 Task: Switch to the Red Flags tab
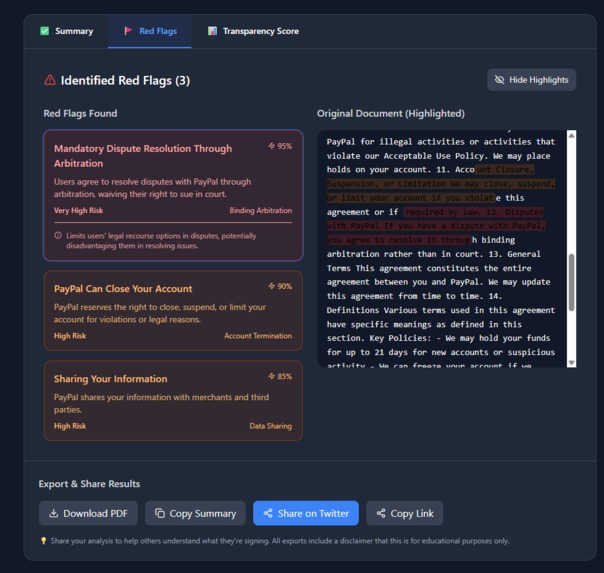(x=150, y=31)
